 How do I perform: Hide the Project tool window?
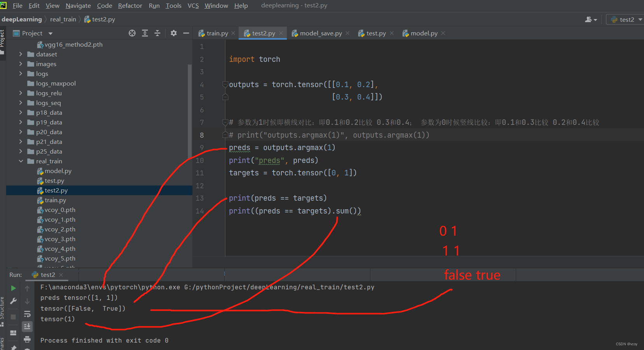click(x=186, y=33)
